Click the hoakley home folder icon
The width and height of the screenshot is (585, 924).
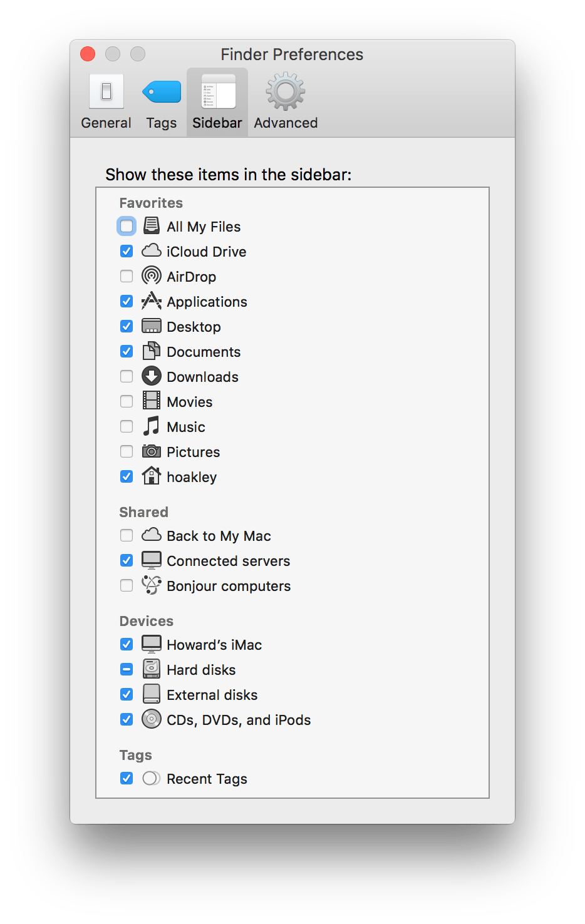pyautogui.click(x=152, y=476)
